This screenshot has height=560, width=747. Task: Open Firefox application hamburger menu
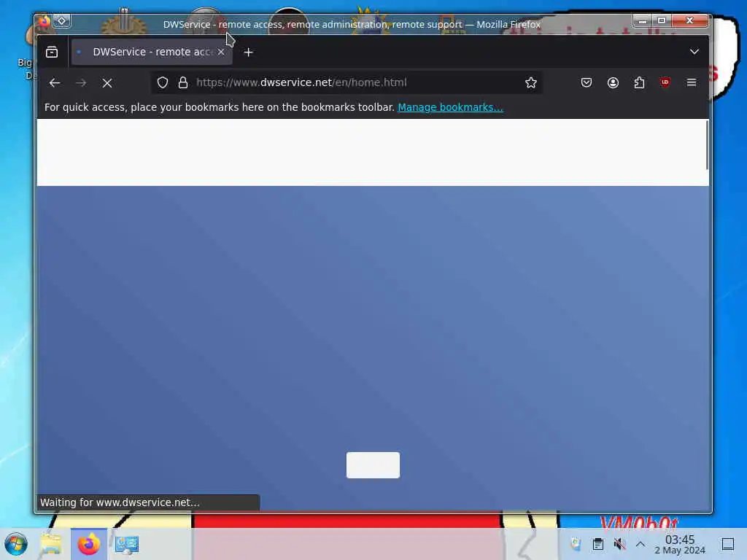click(692, 82)
